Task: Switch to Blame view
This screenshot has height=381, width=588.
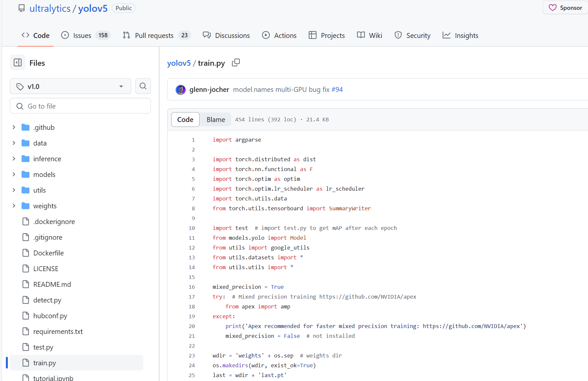Action: tap(216, 119)
